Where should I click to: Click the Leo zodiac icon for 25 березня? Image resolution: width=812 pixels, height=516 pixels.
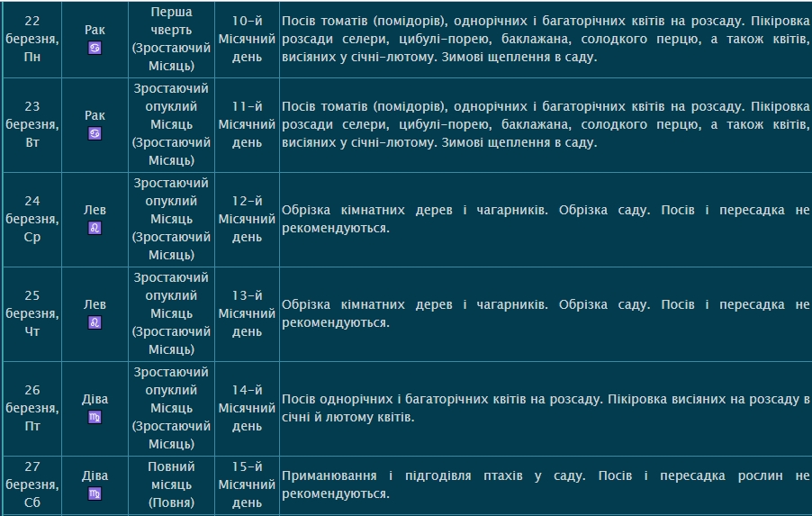click(x=95, y=322)
